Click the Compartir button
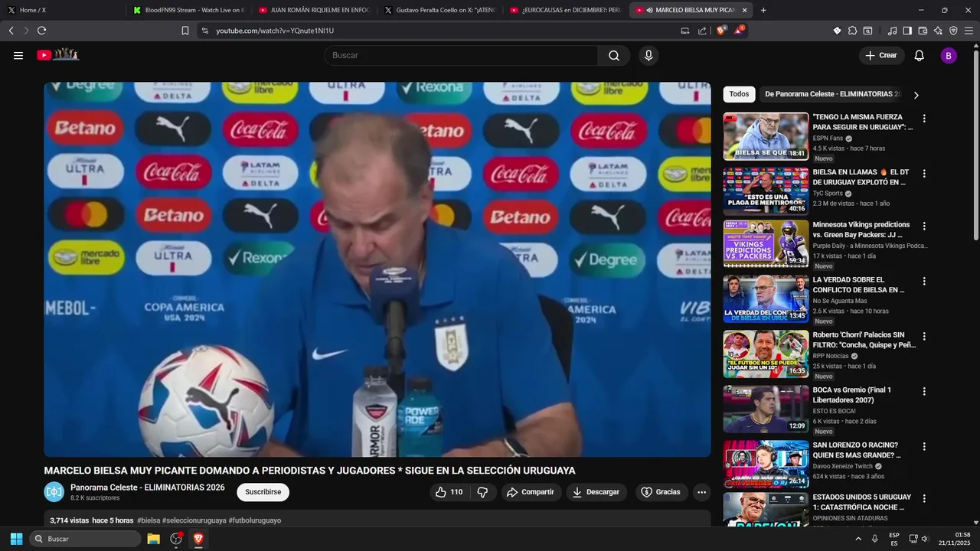 click(531, 492)
